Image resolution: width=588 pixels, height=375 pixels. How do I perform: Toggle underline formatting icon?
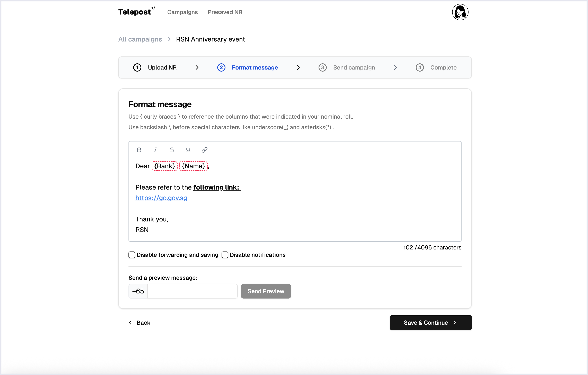188,150
